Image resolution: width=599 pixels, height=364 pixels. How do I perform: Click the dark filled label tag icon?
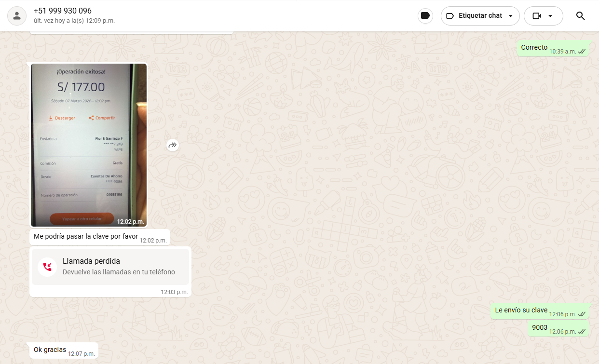(425, 16)
